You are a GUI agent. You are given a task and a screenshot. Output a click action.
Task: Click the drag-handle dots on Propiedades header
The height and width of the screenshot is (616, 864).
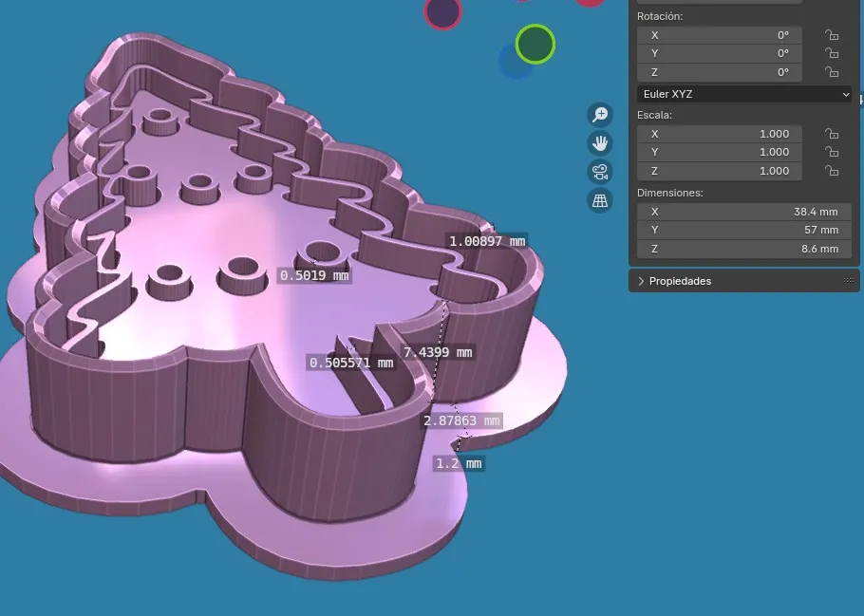coord(848,280)
